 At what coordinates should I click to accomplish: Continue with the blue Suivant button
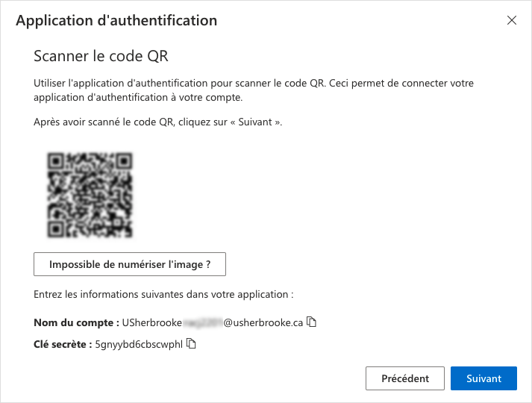point(484,378)
